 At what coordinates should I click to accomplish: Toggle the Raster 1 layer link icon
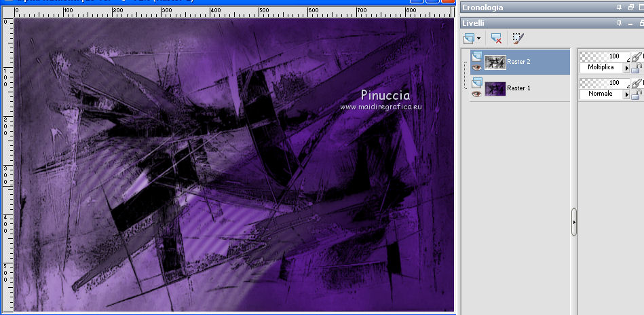pos(637,84)
